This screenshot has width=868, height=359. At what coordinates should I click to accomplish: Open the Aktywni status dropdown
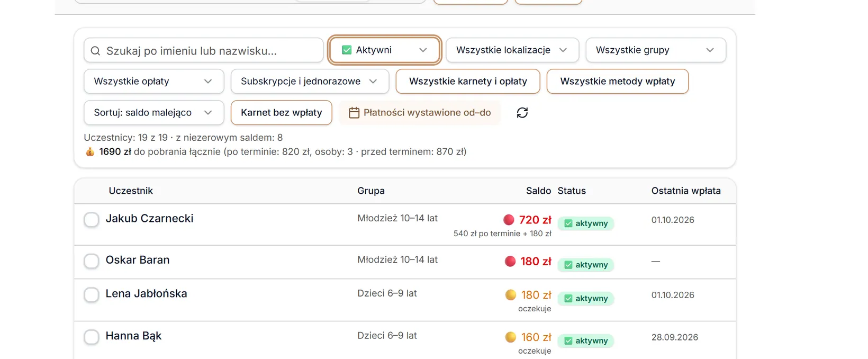(384, 50)
